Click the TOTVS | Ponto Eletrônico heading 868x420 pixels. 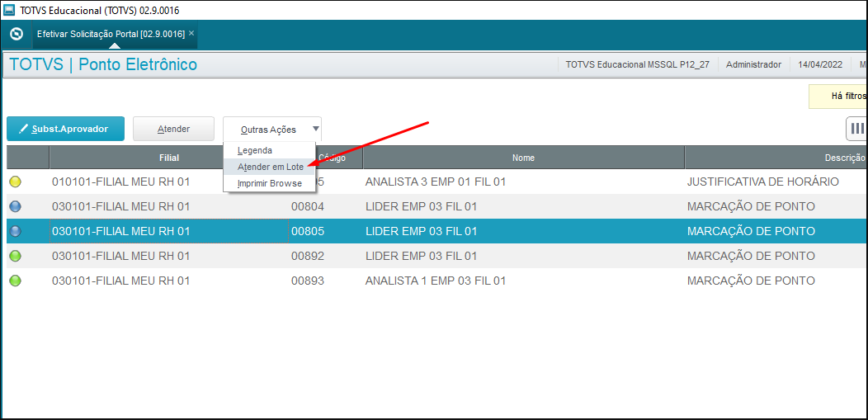click(103, 64)
